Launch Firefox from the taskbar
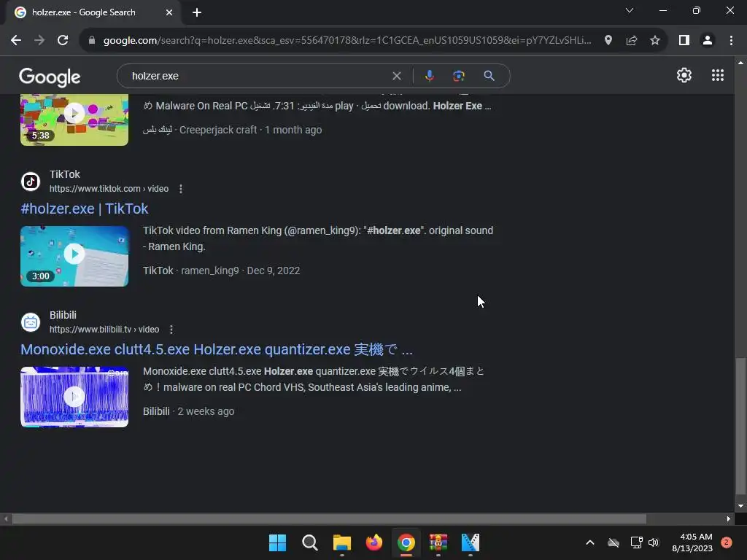This screenshot has height=560, width=747. click(x=374, y=542)
